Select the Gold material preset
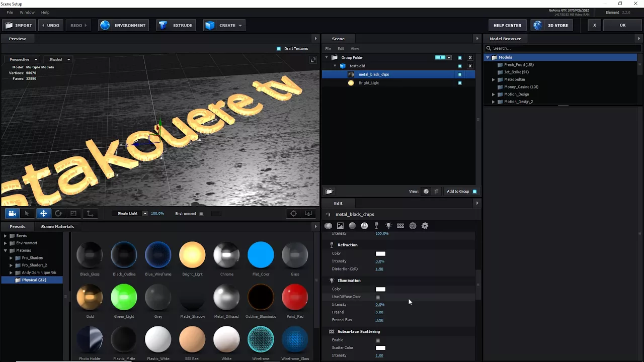The width and height of the screenshot is (644, 362). 90,297
